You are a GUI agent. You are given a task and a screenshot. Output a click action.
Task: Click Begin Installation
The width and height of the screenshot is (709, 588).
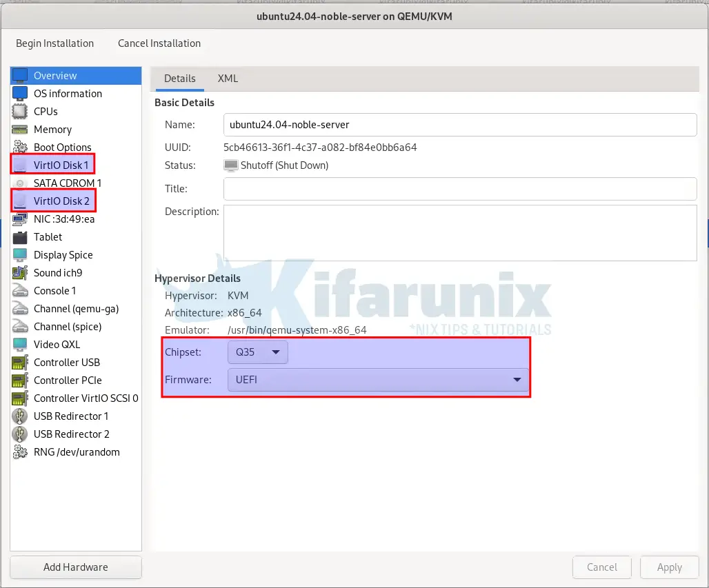click(54, 43)
